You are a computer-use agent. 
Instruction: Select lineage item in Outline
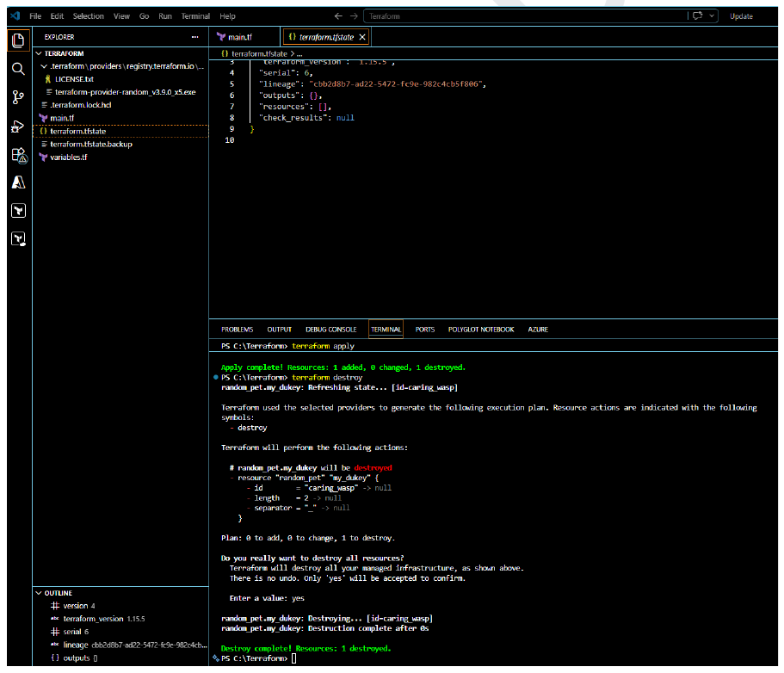coord(120,645)
